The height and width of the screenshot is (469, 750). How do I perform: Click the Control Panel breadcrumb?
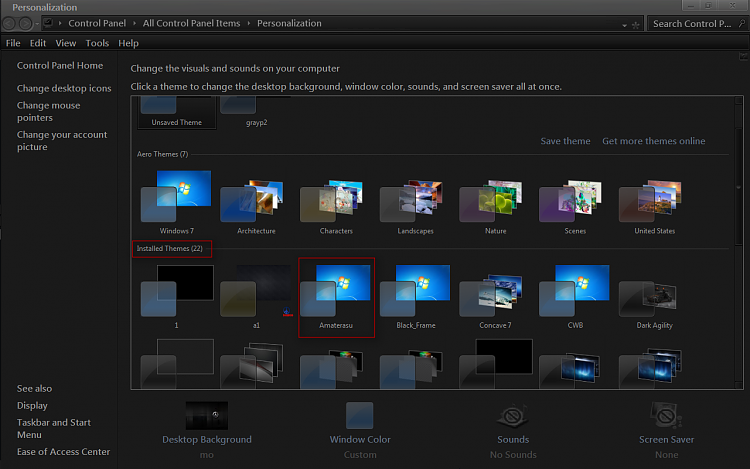coord(97,23)
